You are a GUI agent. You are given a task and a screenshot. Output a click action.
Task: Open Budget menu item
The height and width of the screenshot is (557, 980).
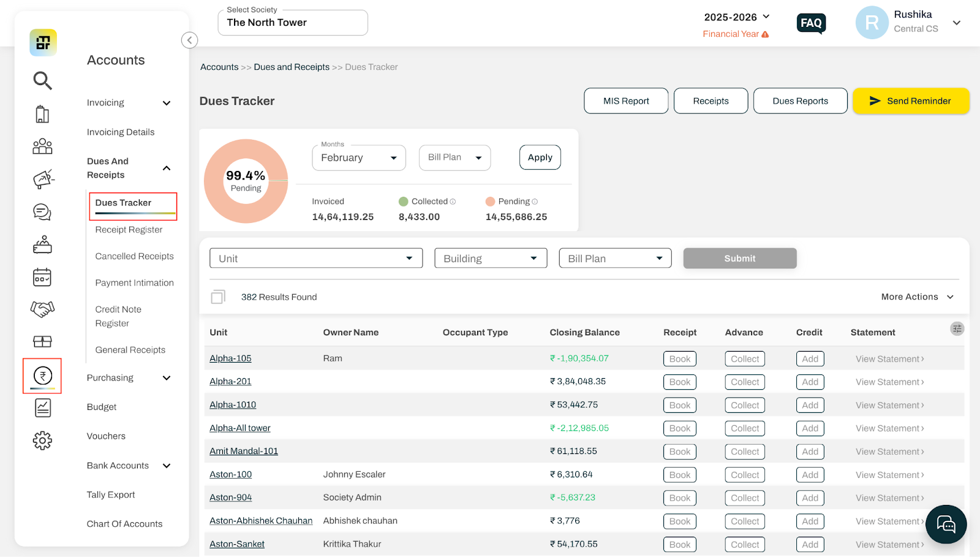[102, 407]
